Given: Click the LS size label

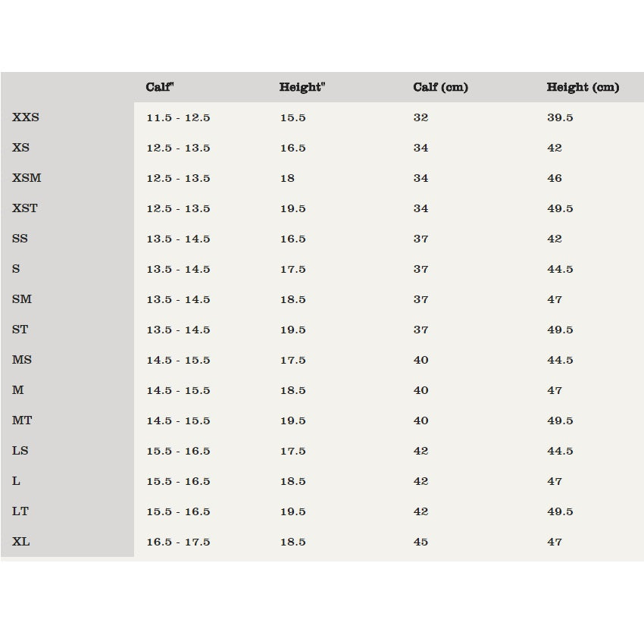Looking at the screenshot, I should [20, 451].
